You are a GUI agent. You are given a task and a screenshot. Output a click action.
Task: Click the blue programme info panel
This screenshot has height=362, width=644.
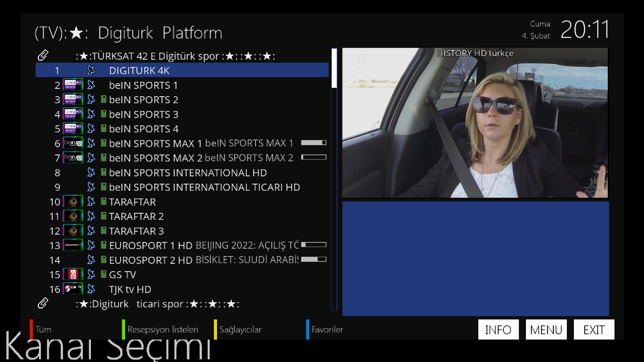tap(476, 258)
